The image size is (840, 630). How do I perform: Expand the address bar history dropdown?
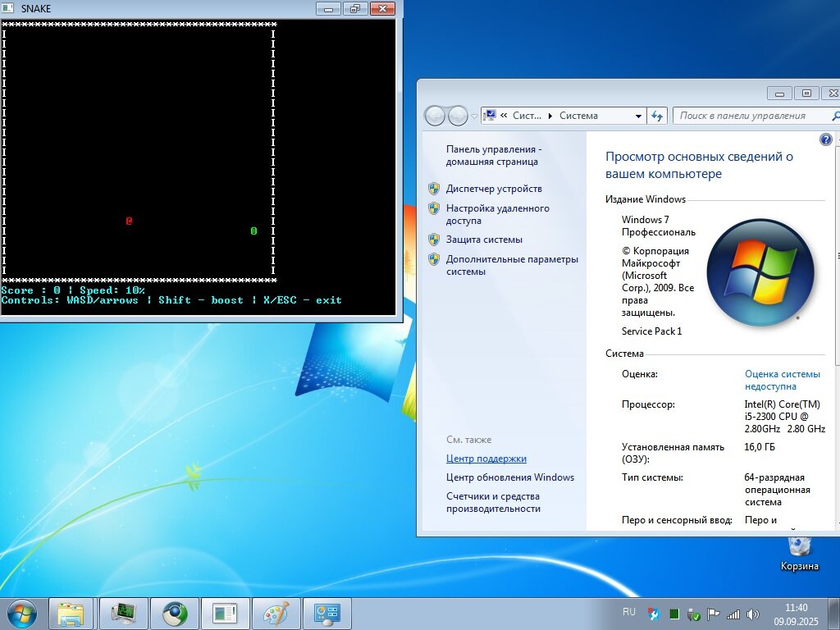pos(638,116)
